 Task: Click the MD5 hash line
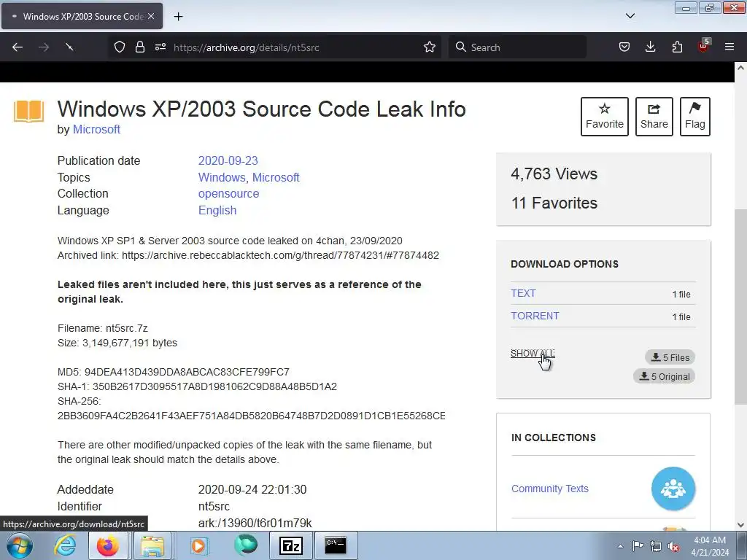click(x=174, y=372)
